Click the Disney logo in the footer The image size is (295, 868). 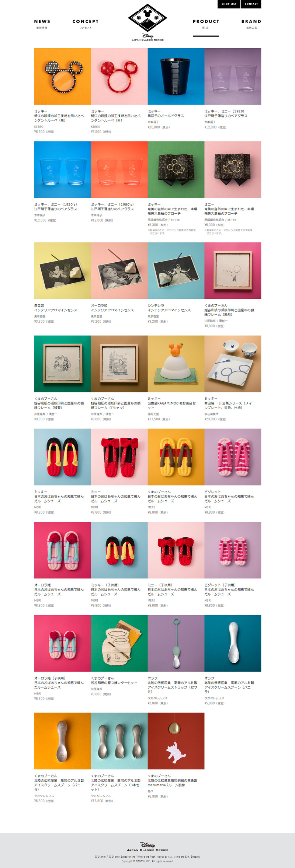[147, 846]
